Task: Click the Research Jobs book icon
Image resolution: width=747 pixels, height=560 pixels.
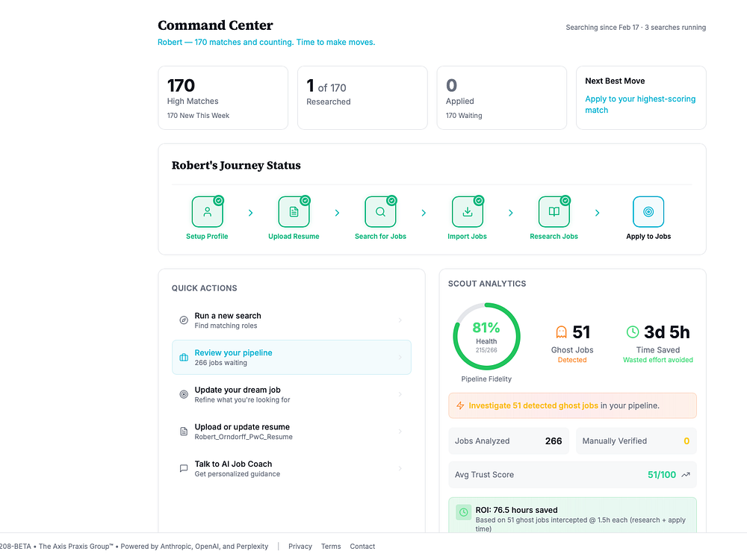Action: 554,212
